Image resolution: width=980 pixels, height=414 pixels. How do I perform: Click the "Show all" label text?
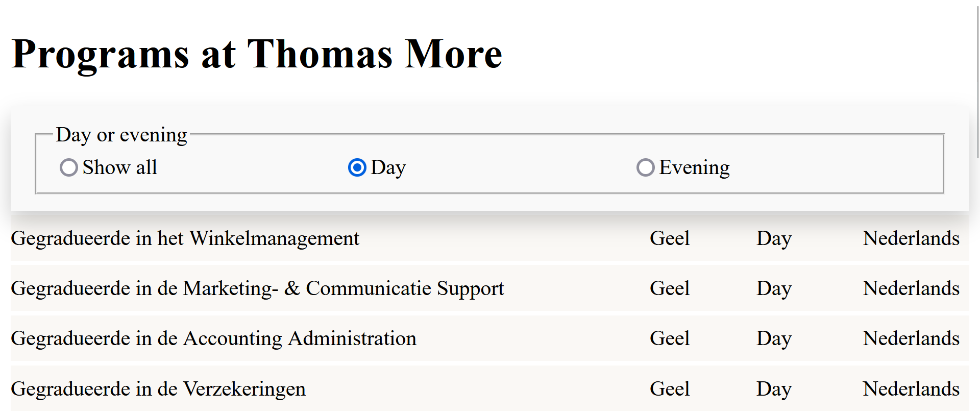(119, 167)
